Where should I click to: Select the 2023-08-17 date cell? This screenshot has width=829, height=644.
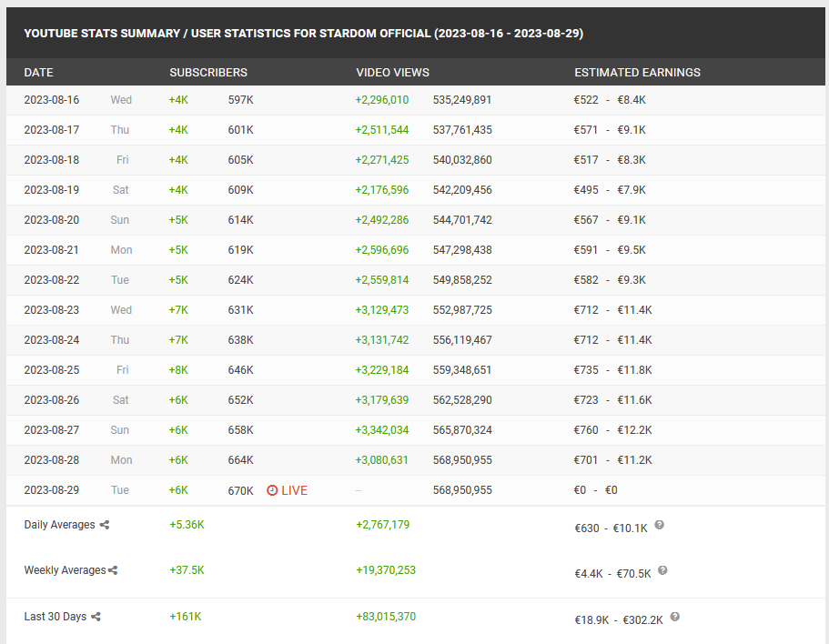[x=51, y=130]
